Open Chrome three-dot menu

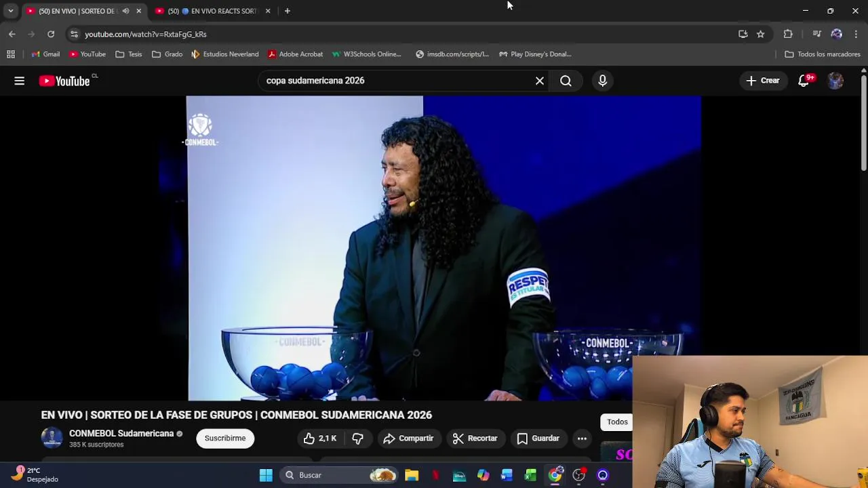856,34
